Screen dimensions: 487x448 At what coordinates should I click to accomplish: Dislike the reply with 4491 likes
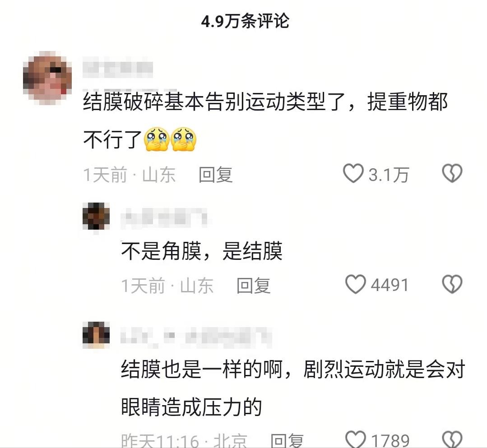[452, 284]
